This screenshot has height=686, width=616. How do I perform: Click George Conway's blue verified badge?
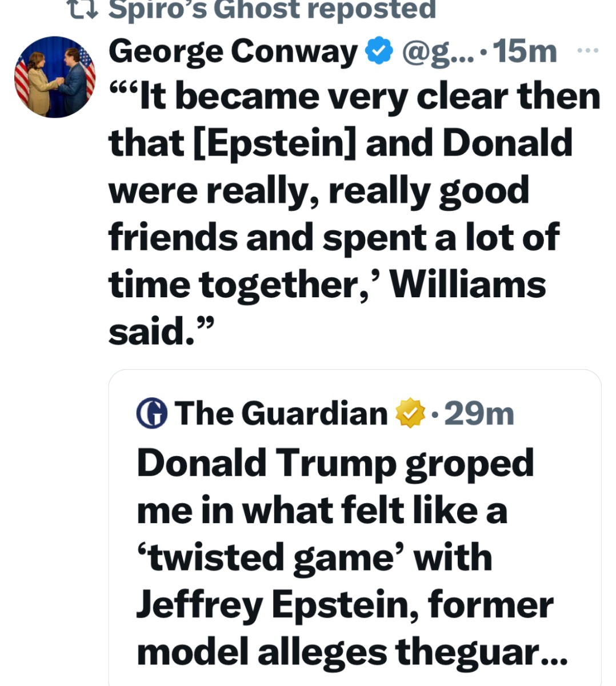click(x=379, y=52)
